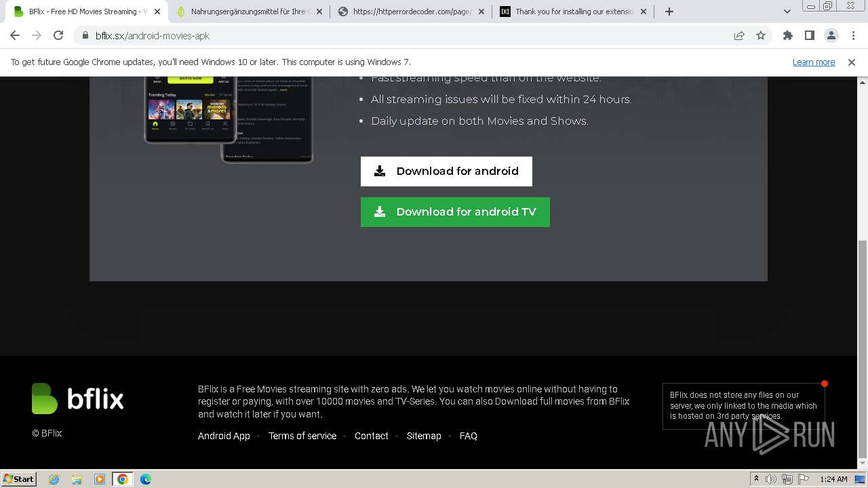Open the Chrome profile avatar menu
This screenshot has height=488, width=868.
pyautogui.click(x=831, y=36)
